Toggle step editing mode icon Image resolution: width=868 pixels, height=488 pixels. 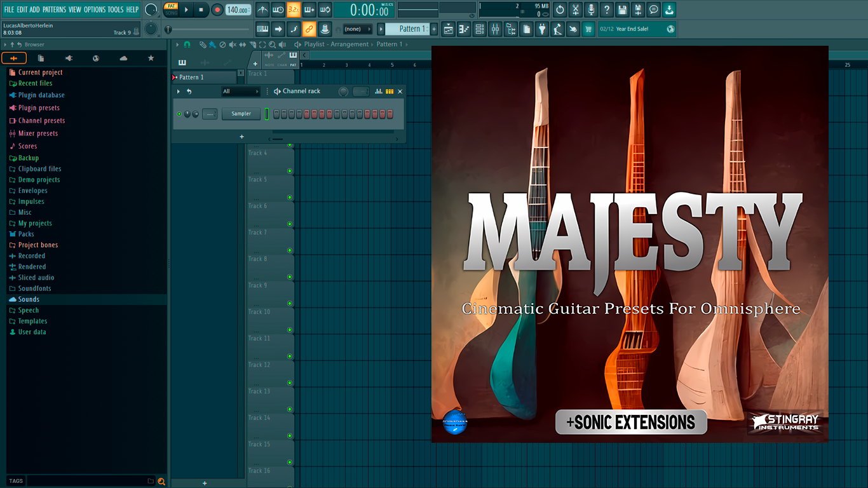coord(294,29)
